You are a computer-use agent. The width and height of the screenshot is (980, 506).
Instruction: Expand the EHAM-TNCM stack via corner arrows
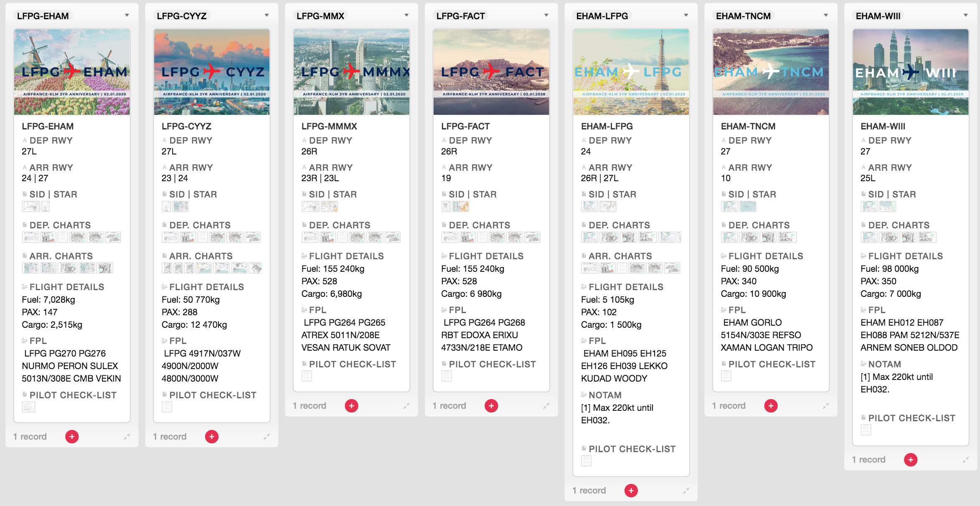tap(826, 406)
